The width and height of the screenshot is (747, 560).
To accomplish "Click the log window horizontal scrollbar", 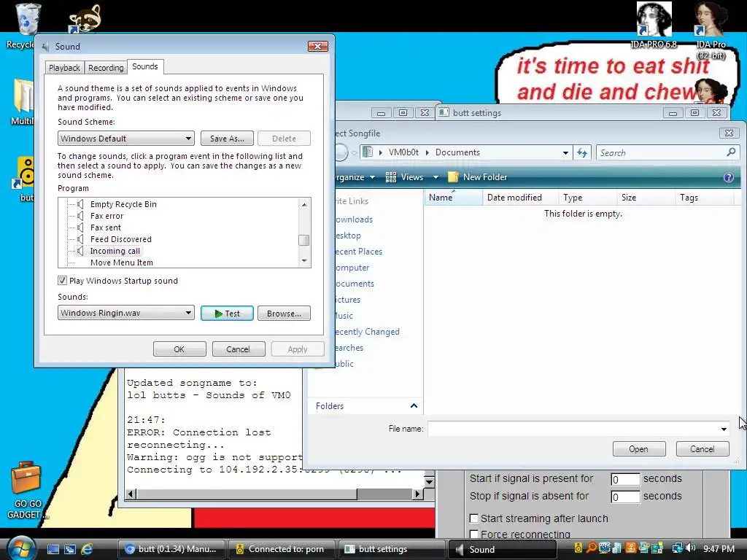I will [274, 494].
